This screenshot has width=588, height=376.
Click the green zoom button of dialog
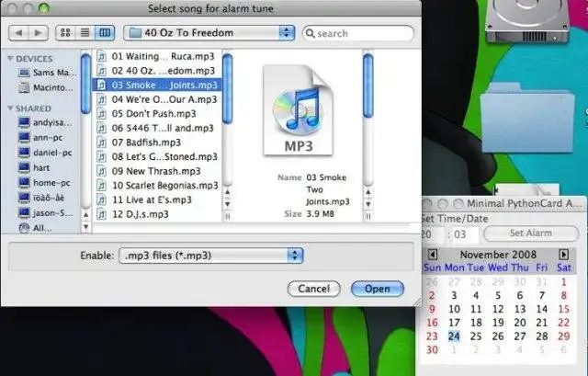[x=44, y=7]
